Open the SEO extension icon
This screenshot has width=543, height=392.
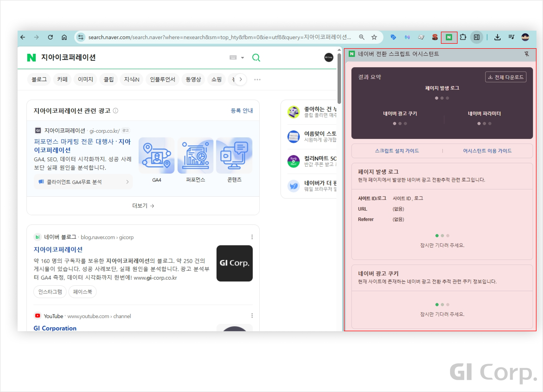(435, 37)
